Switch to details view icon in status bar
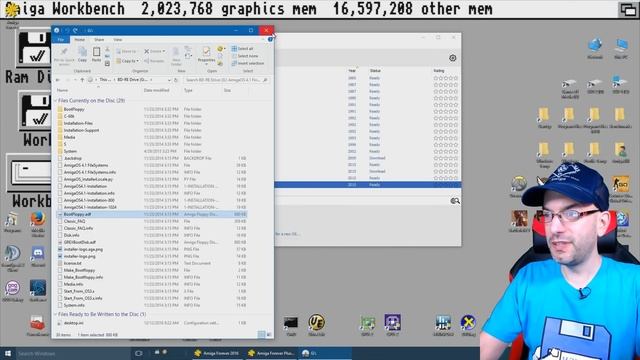 262,335
